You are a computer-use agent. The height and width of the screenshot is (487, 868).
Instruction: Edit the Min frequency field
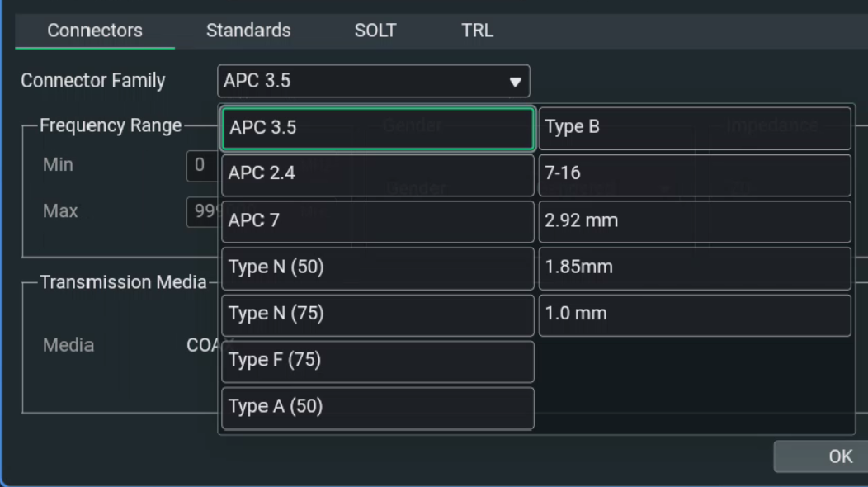click(x=203, y=165)
